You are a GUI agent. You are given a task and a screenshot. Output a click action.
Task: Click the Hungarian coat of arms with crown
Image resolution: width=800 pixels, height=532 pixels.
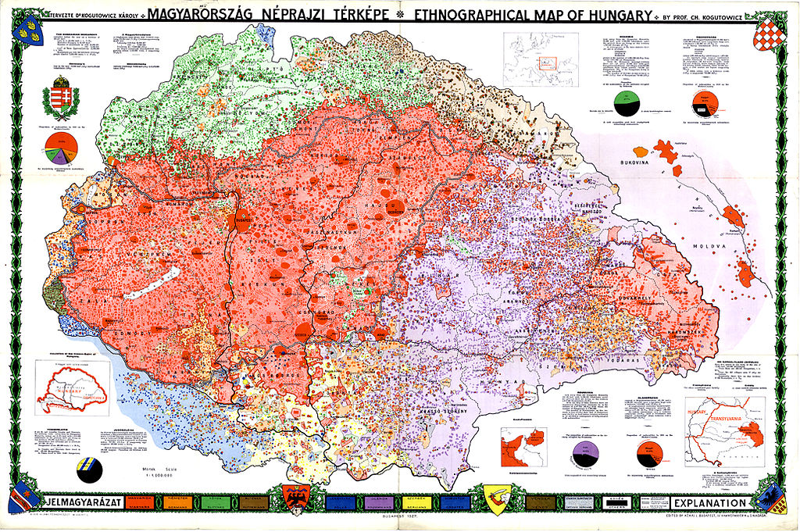61,98
